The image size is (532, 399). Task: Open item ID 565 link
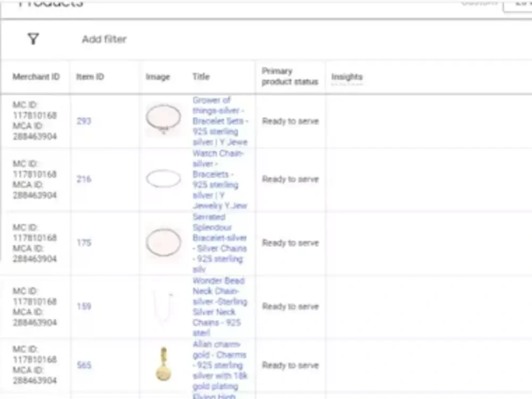tap(84, 365)
